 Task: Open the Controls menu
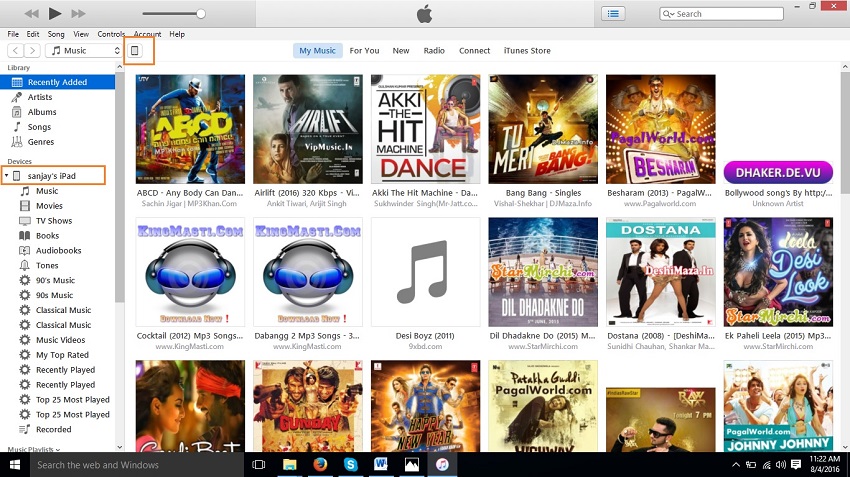point(111,34)
